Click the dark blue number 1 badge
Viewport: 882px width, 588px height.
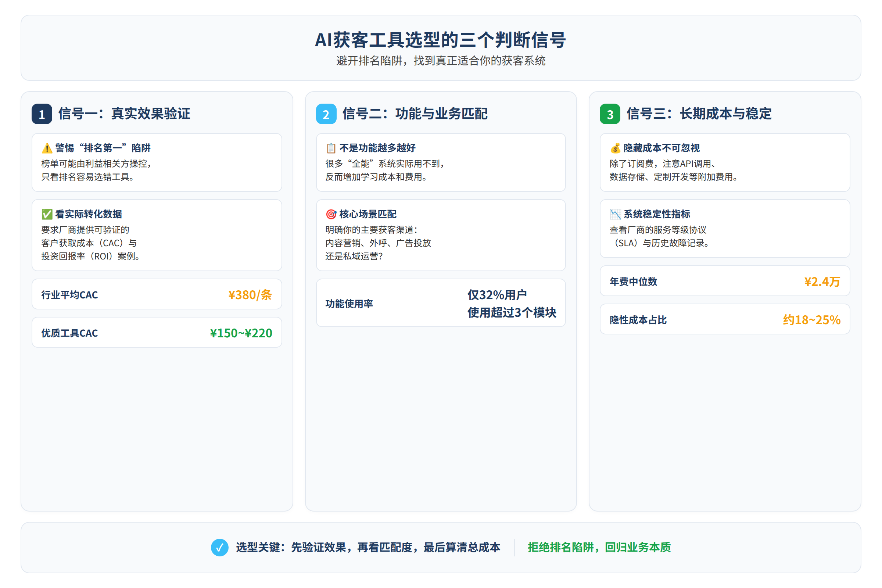pos(42,114)
